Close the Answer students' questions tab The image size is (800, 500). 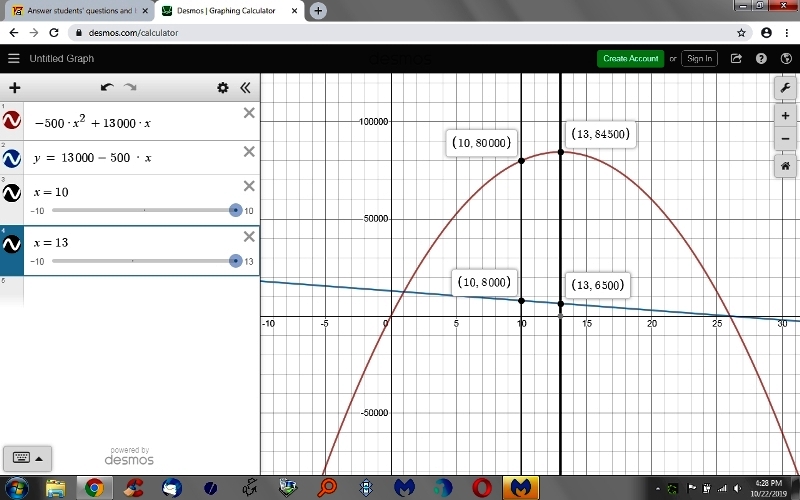point(145,11)
